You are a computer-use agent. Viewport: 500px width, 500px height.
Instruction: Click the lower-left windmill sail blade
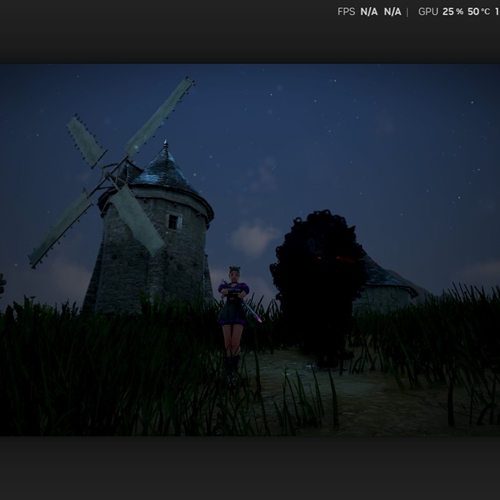(x=61, y=228)
